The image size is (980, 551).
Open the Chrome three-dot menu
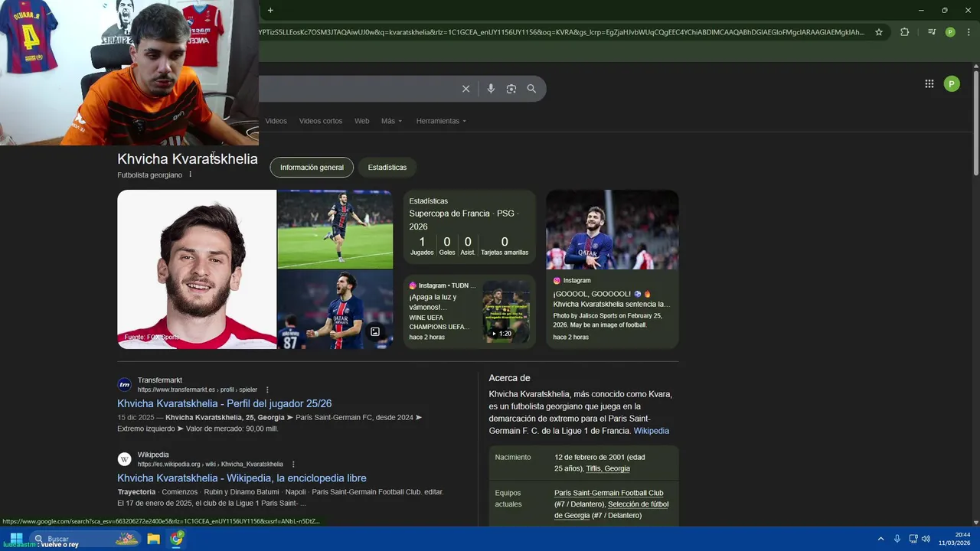click(x=968, y=32)
